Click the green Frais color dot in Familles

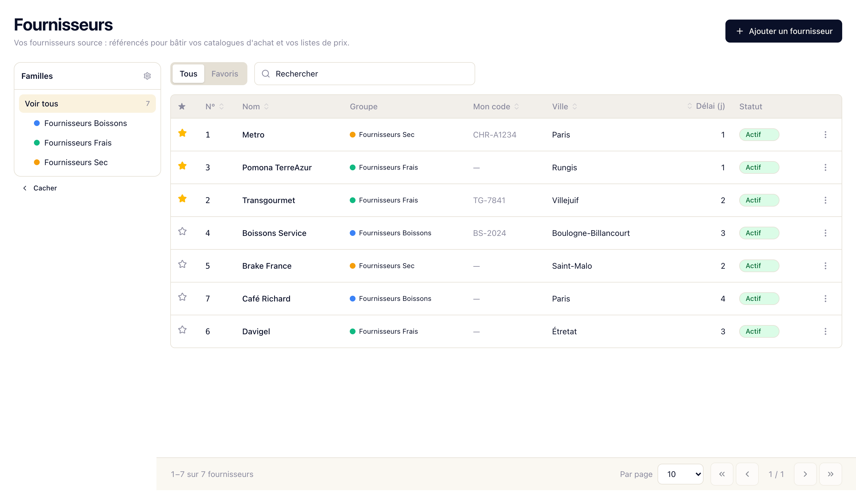click(x=37, y=143)
